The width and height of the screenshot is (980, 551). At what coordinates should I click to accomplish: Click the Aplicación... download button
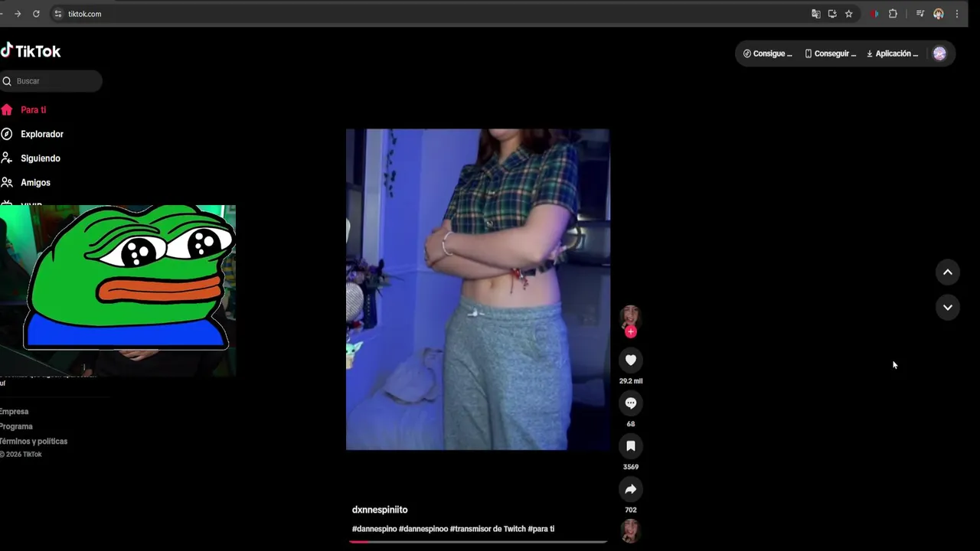pyautogui.click(x=892, y=54)
